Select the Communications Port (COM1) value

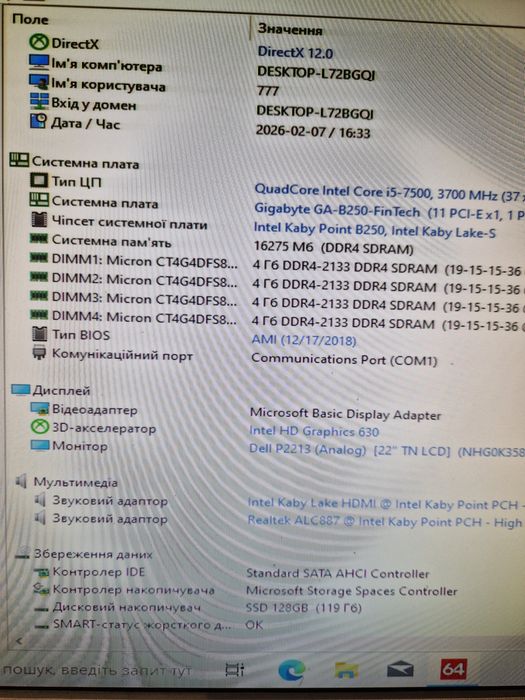tap(344, 359)
